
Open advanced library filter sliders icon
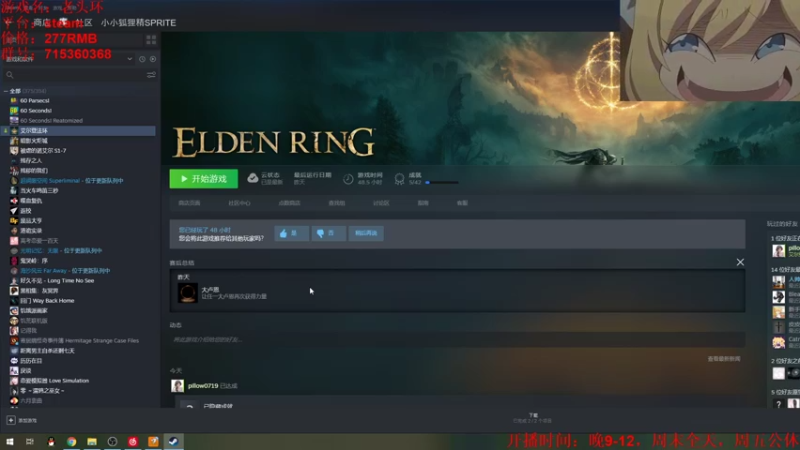pos(151,75)
